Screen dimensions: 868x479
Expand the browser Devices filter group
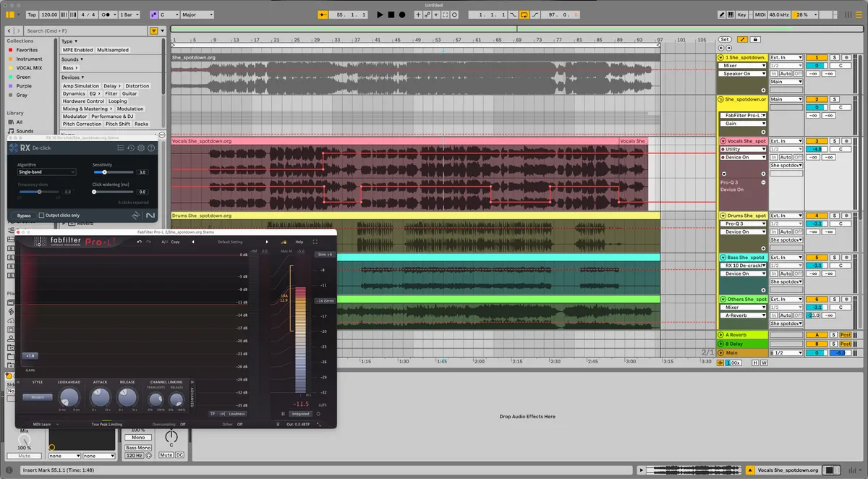pos(71,77)
